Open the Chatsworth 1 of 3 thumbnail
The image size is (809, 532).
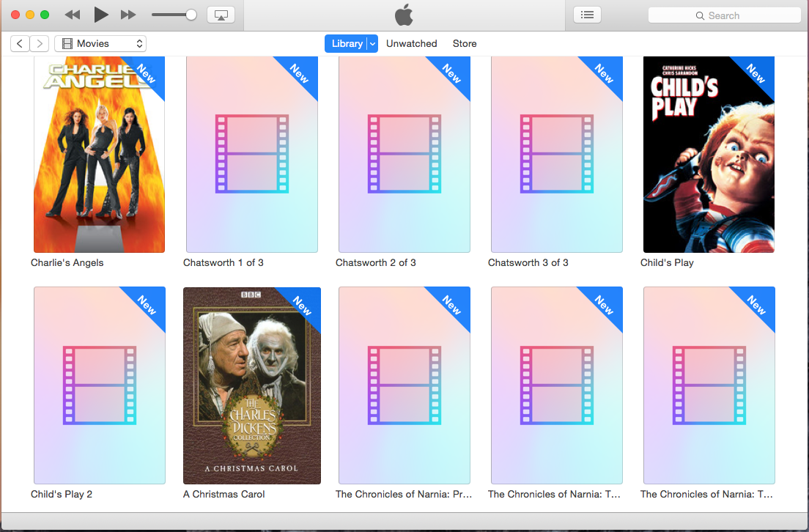pos(252,155)
